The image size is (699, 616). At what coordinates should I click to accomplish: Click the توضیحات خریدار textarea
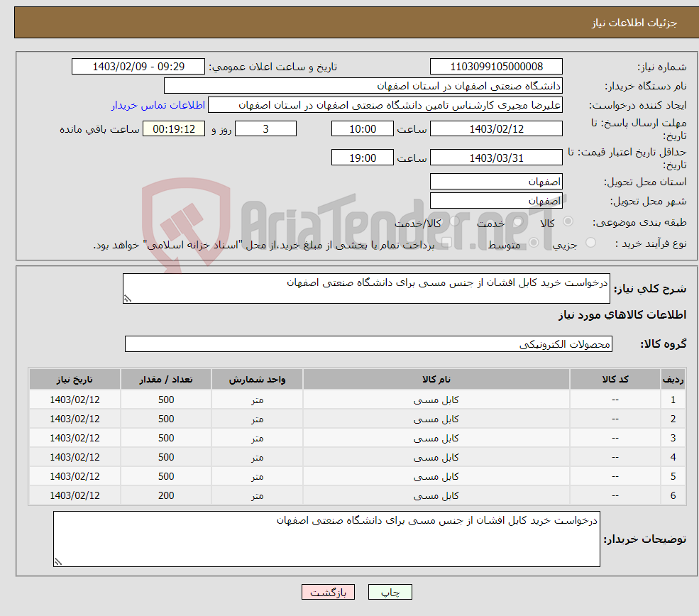coord(326,539)
